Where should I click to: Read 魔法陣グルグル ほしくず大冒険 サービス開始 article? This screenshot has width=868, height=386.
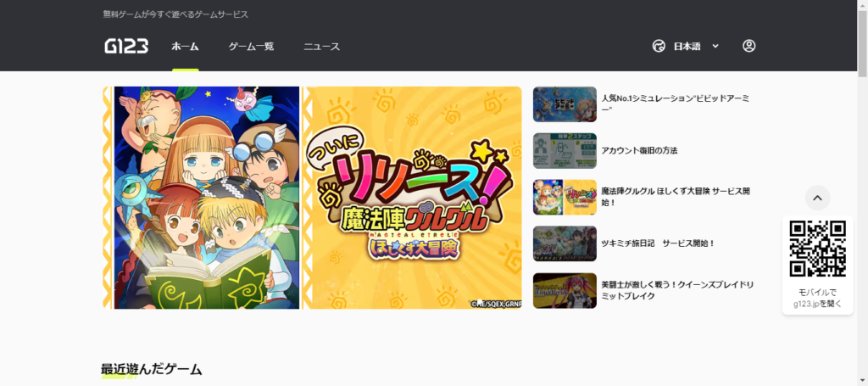coord(676,197)
